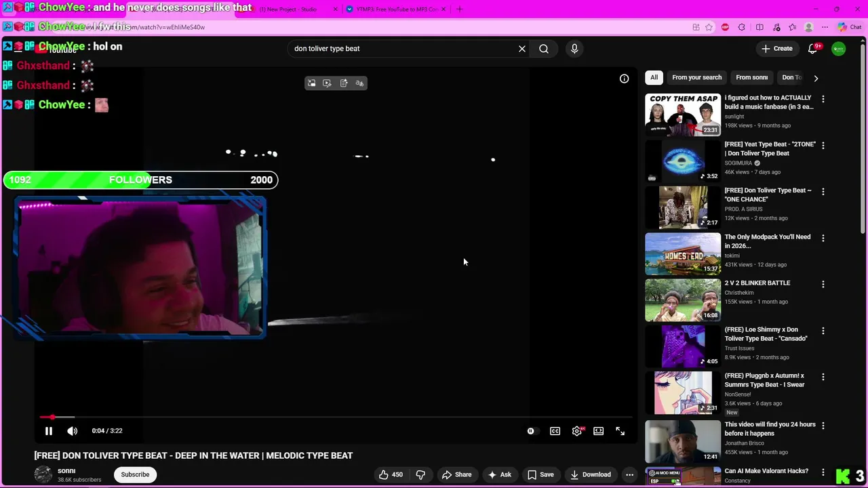Open the browser split screen icon
The height and width of the screenshot is (488, 868).
(x=759, y=27)
